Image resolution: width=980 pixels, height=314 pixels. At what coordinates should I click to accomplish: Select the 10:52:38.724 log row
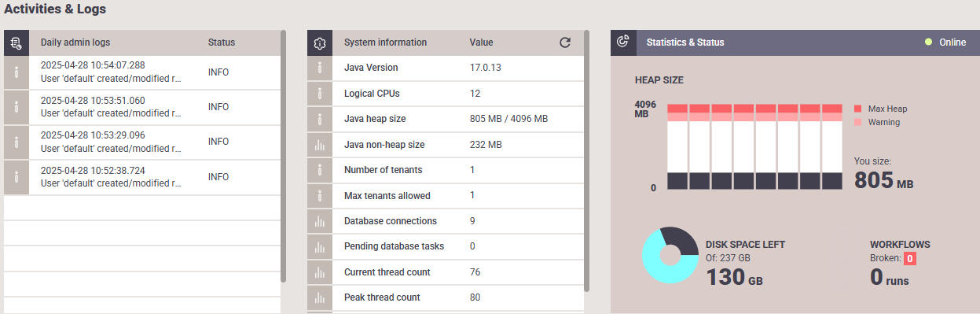pyautogui.click(x=142, y=176)
